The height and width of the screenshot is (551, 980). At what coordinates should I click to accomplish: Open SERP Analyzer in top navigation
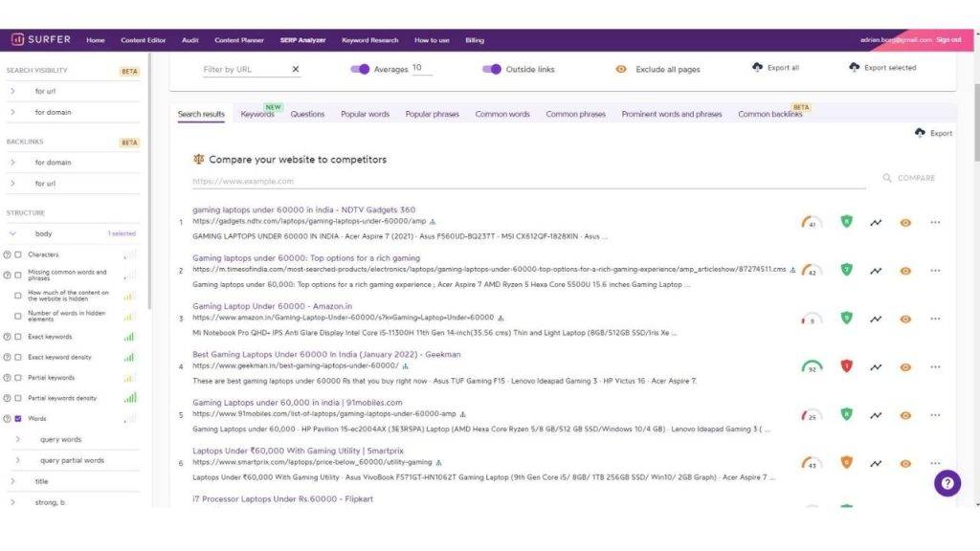click(x=302, y=40)
